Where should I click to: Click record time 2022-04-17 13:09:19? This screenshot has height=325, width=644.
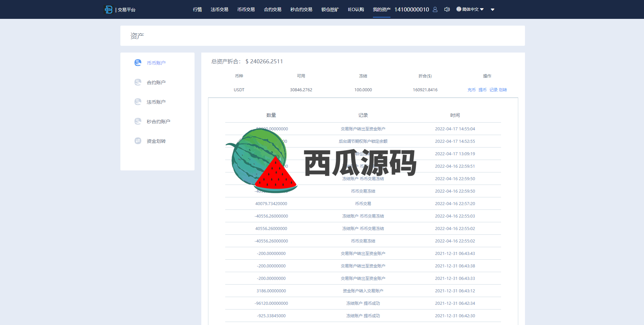455,154
